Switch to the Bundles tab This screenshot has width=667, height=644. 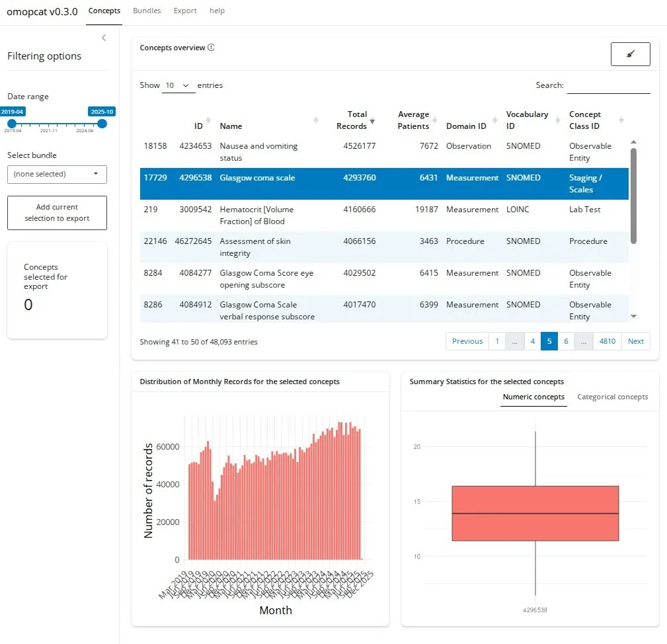point(147,11)
